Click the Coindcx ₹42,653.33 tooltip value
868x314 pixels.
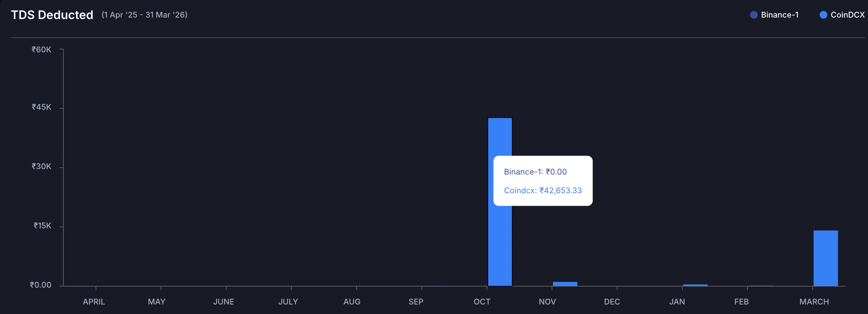point(543,190)
